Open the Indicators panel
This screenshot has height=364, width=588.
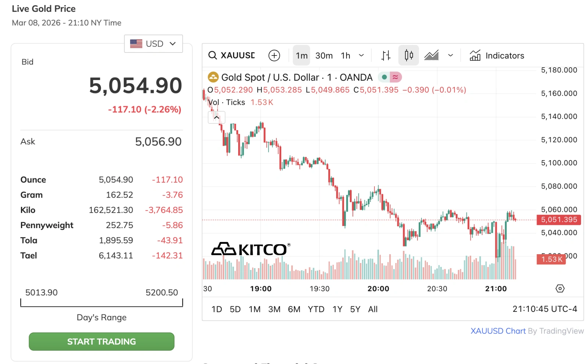(497, 55)
